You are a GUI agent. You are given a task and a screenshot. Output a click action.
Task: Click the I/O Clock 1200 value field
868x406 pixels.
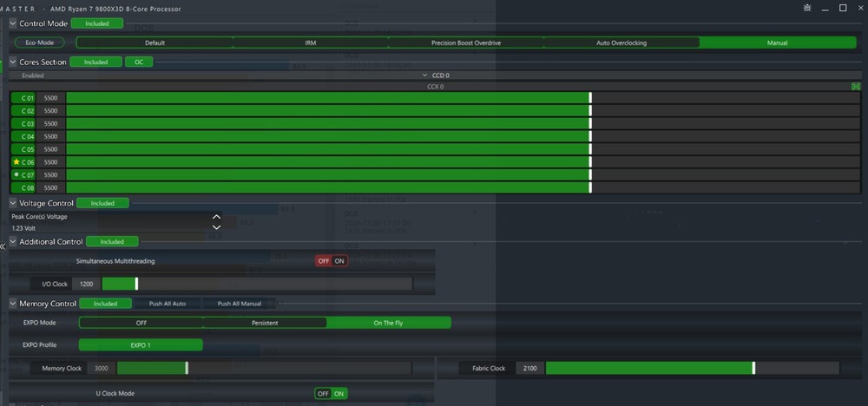coord(86,284)
